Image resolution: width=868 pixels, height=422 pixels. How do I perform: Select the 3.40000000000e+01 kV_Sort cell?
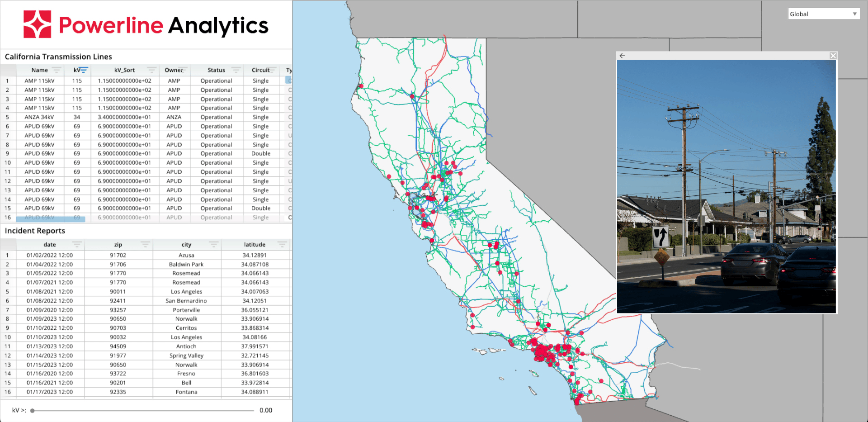pyautogui.click(x=124, y=117)
